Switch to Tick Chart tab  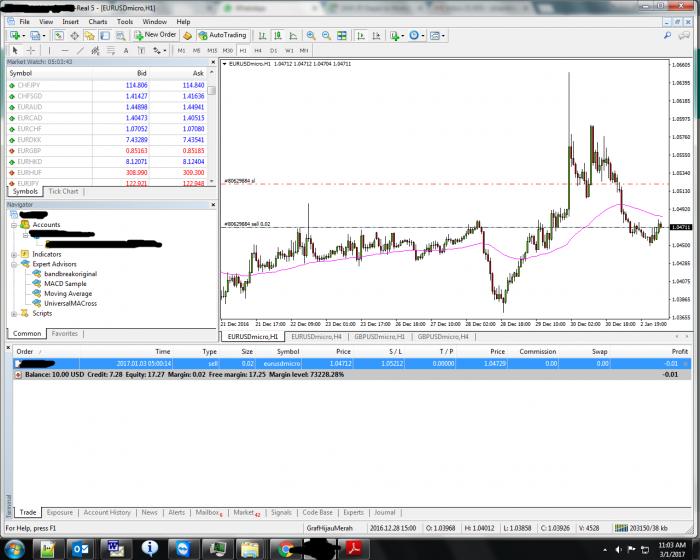(x=63, y=191)
